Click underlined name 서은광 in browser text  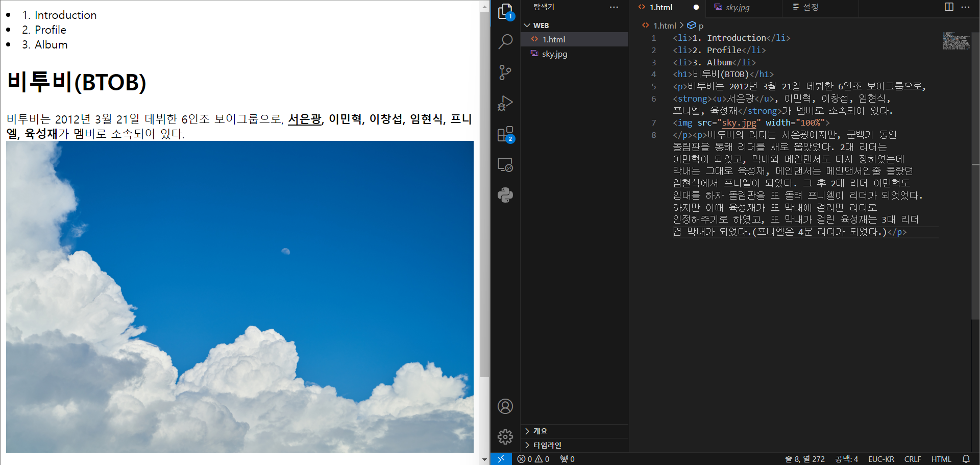pos(305,119)
